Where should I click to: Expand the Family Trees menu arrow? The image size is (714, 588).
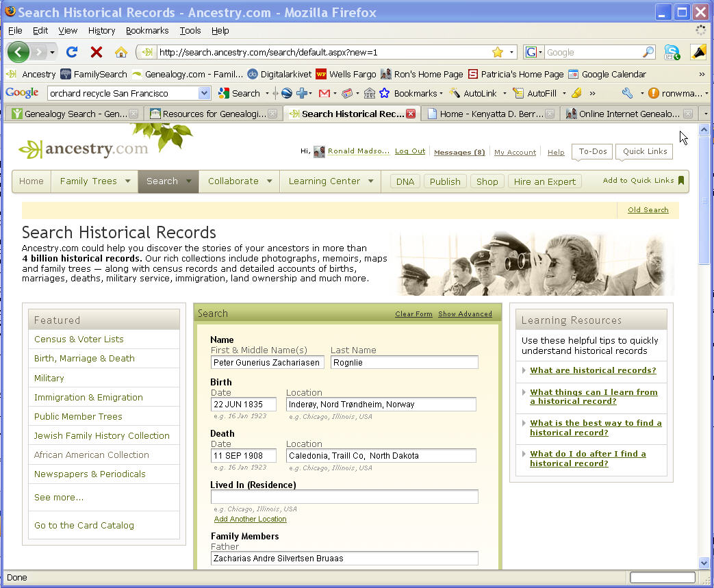[128, 181]
